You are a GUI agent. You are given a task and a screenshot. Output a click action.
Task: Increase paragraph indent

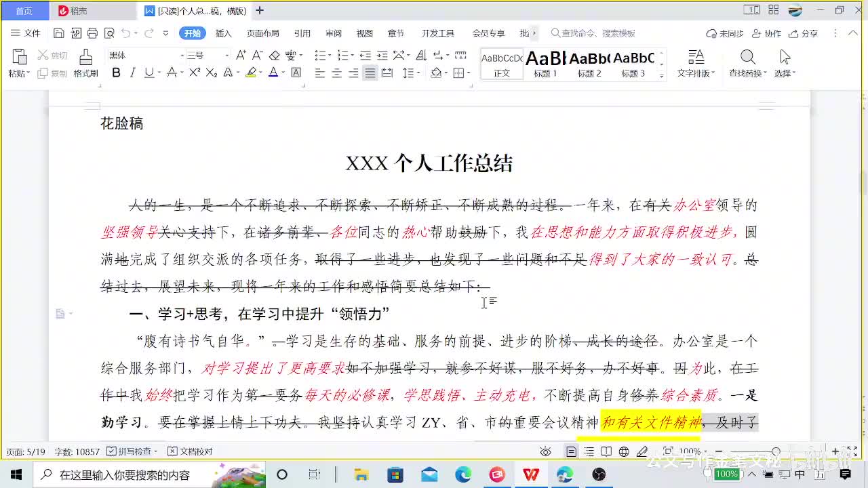pyautogui.click(x=382, y=56)
